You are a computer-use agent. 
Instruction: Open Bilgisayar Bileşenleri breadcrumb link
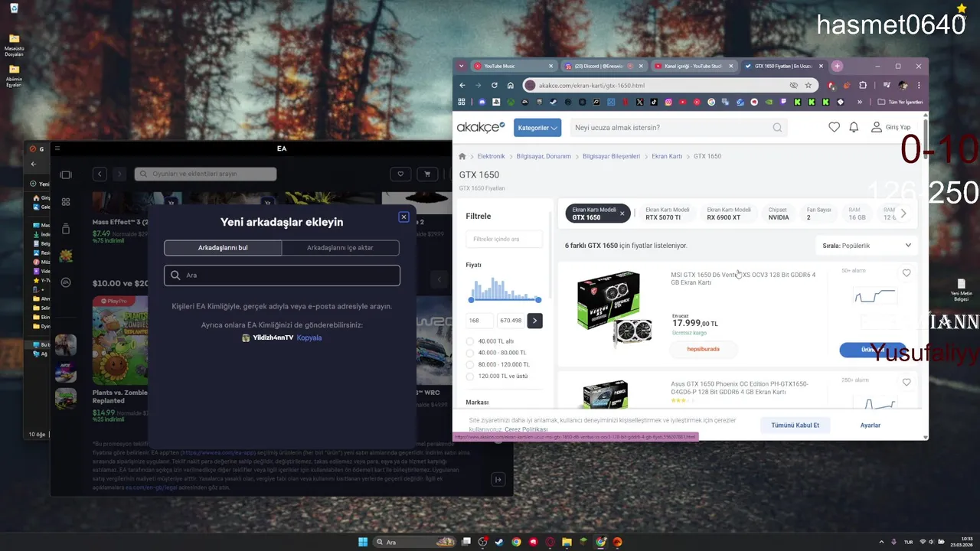tap(611, 156)
